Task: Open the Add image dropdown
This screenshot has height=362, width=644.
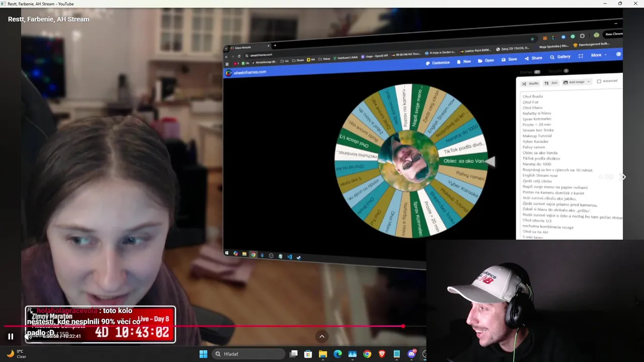Action: coord(576,82)
